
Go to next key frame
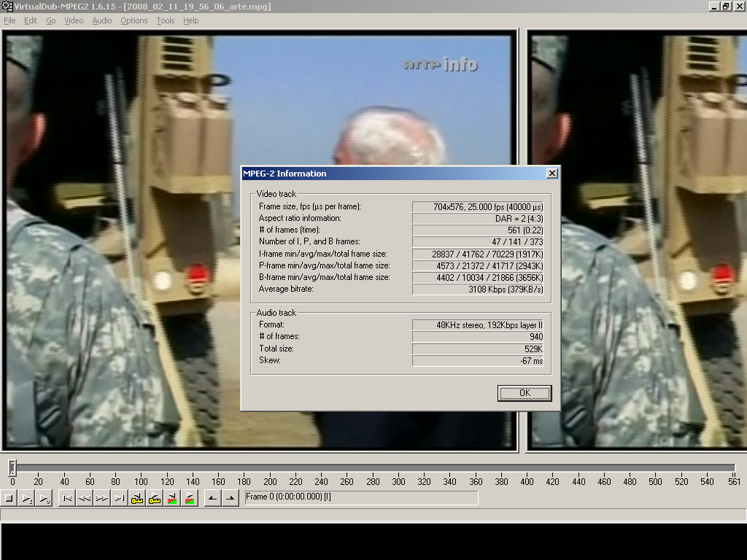(154, 498)
